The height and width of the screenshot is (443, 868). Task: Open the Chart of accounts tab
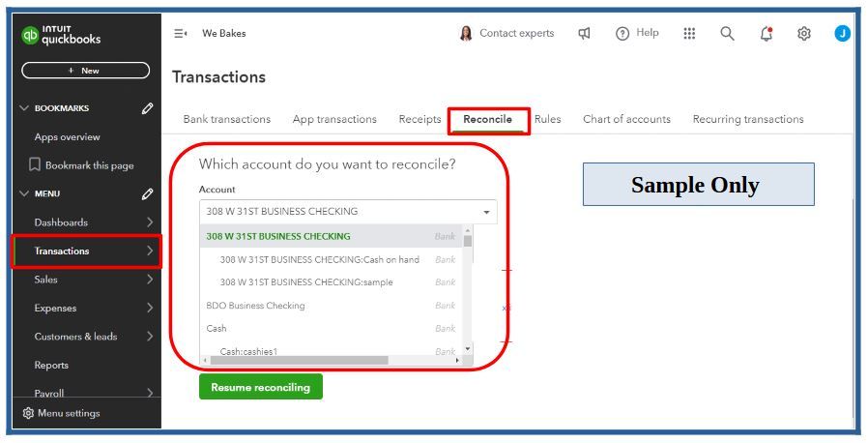coord(626,119)
